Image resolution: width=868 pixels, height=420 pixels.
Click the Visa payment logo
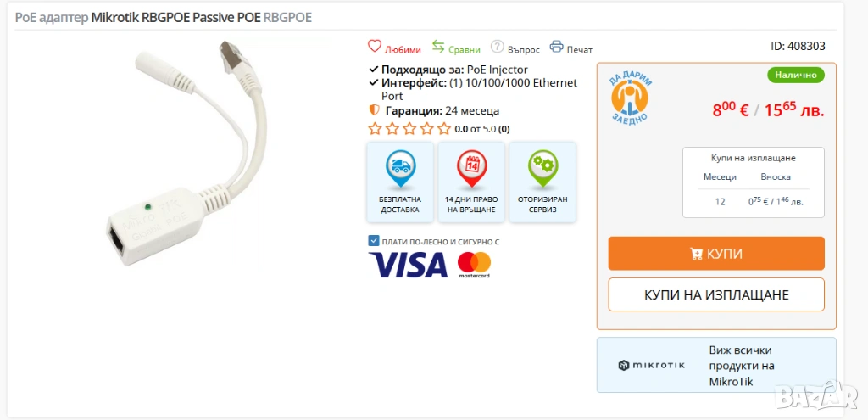[x=408, y=264]
